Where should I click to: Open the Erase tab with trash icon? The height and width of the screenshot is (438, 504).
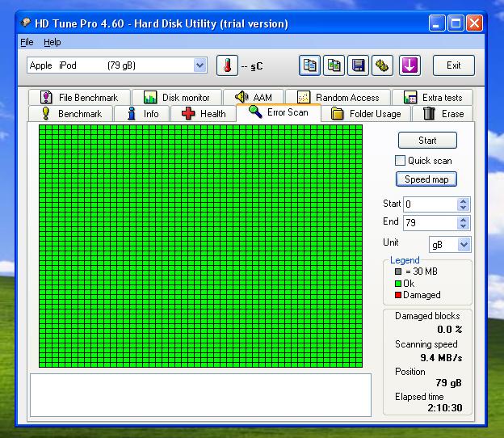[x=443, y=114]
